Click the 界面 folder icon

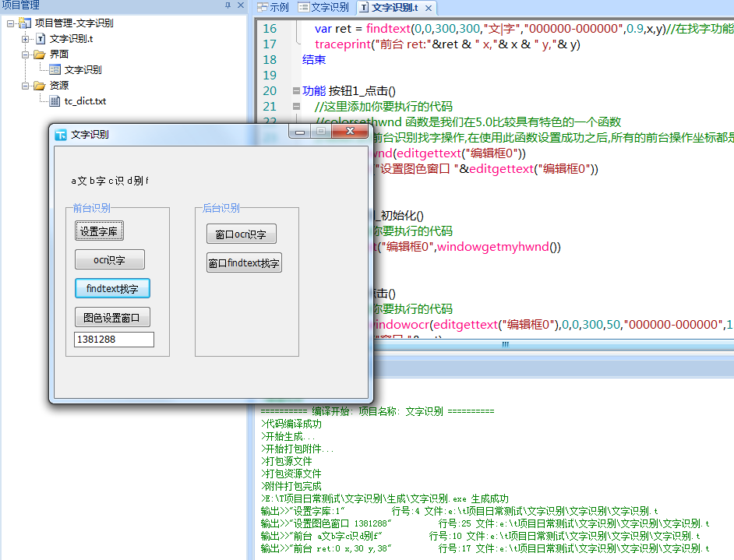(39, 55)
